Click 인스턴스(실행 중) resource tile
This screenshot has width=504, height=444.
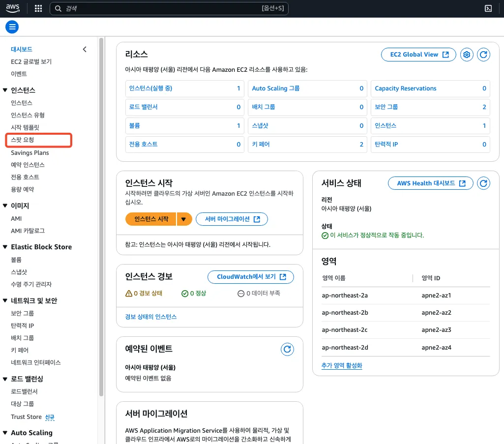click(184, 89)
